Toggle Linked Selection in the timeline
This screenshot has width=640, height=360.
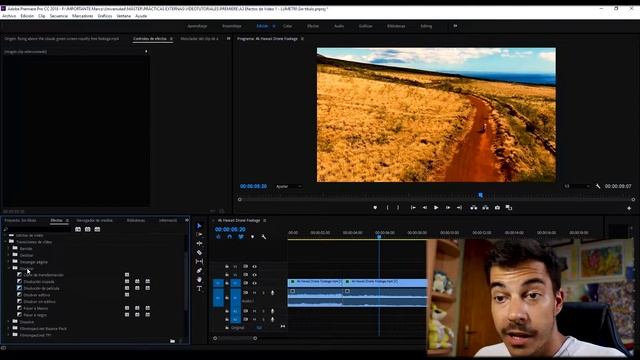[x=241, y=237]
